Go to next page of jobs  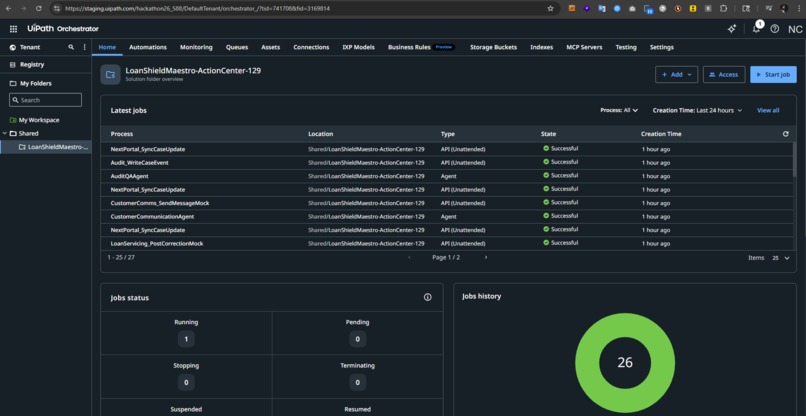(486, 257)
